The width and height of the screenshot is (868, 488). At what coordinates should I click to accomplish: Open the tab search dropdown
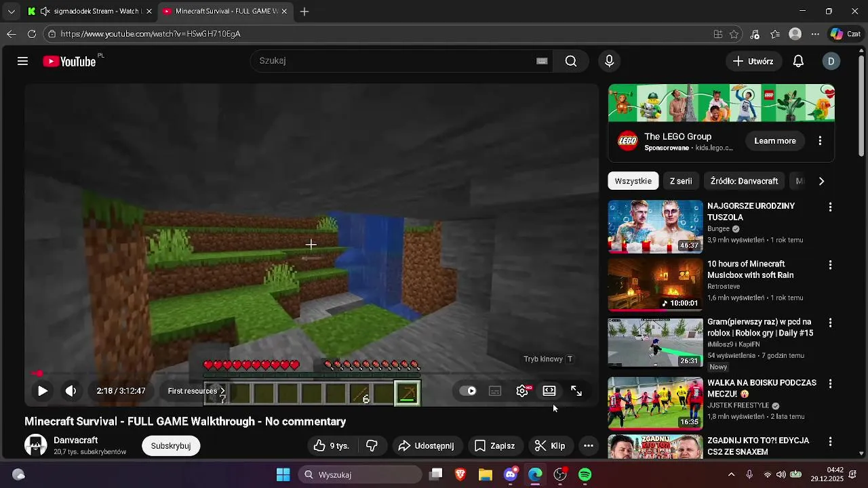[11, 12]
